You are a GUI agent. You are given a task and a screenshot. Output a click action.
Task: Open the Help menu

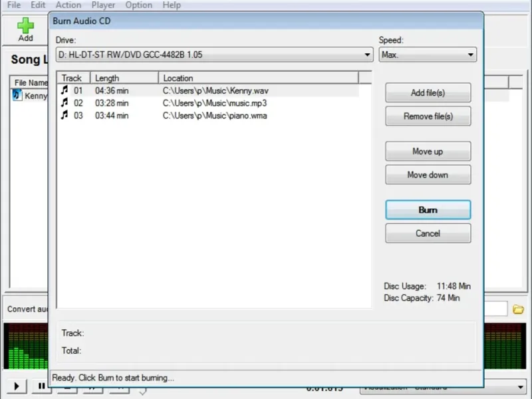[x=172, y=5]
